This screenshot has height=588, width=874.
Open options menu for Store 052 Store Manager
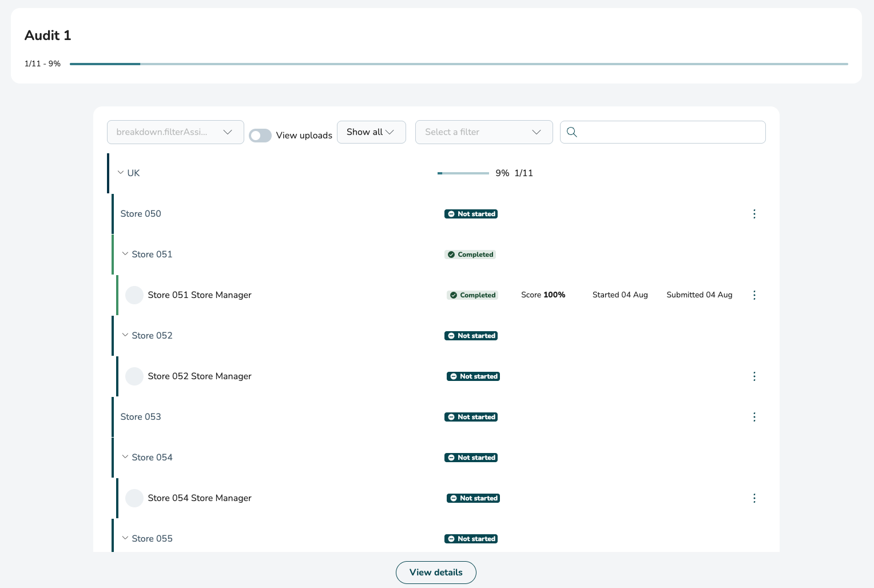click(x=754, y=376)
